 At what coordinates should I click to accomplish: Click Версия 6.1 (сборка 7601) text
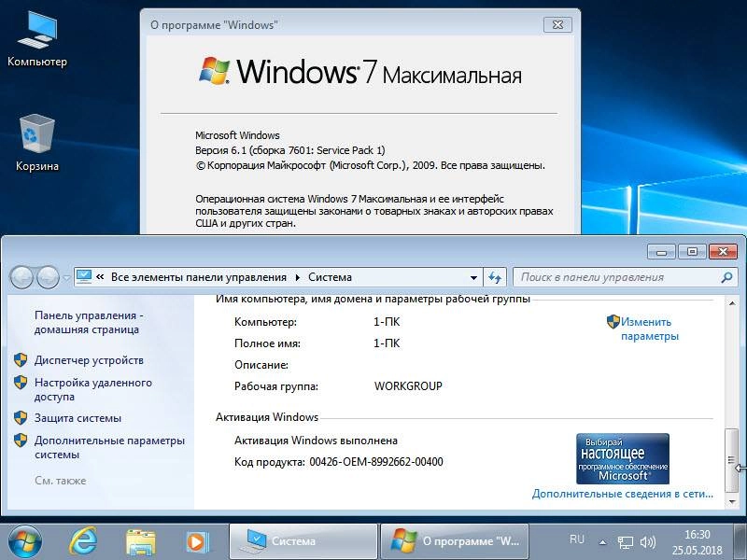point(290,150)
